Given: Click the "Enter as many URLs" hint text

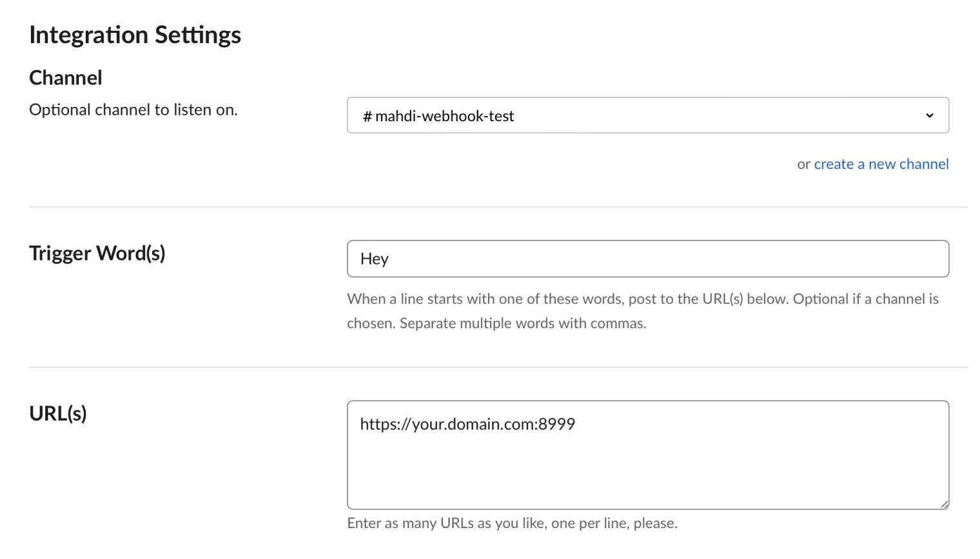Looking at the screenshot, I should pos(512,523).
